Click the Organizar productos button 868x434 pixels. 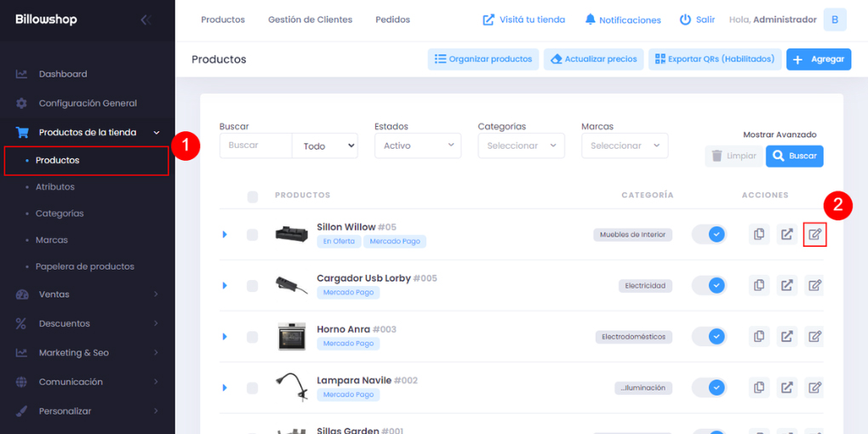[483, 59]
